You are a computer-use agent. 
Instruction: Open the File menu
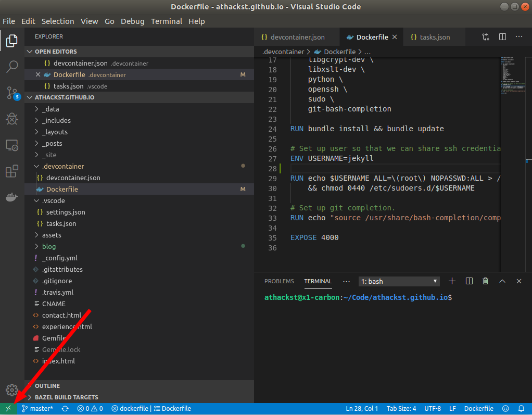pos(9,21)
